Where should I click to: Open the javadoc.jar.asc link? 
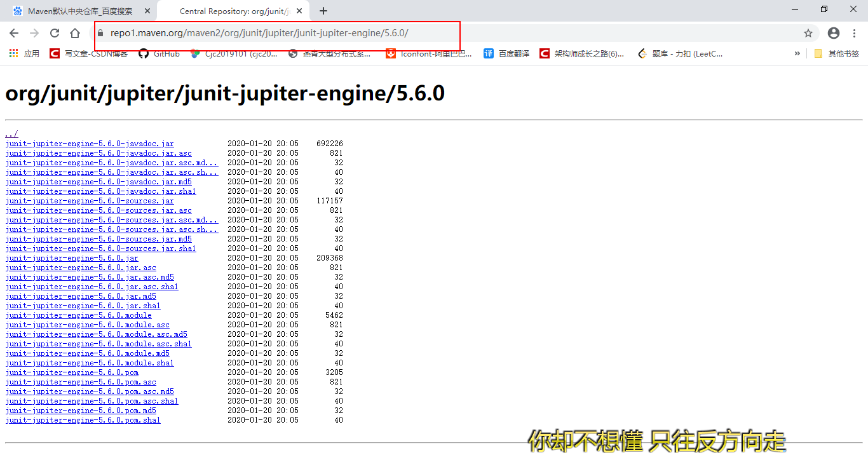(98, 153)
